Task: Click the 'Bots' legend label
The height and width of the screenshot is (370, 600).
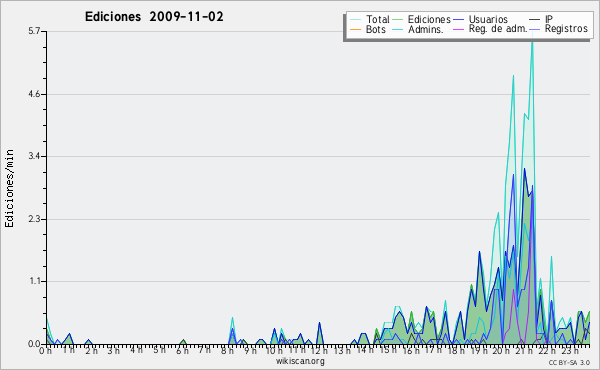Action: [x=375, y=29]
